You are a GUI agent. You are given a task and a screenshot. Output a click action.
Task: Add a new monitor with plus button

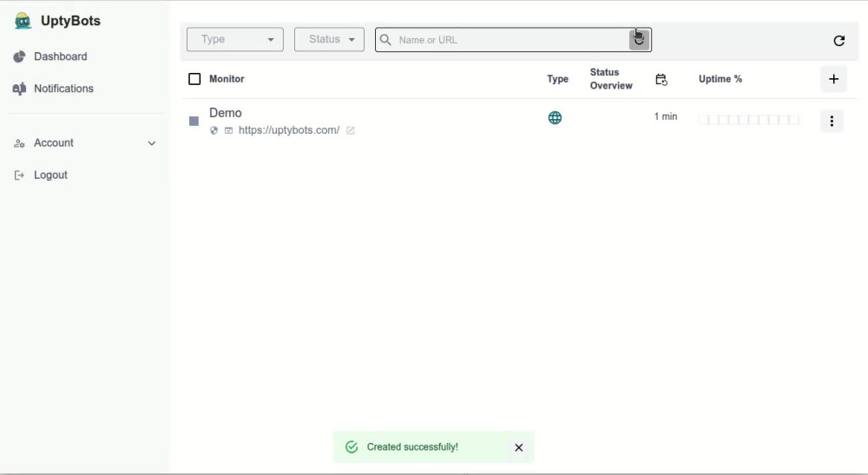click(x=833, y=79)
